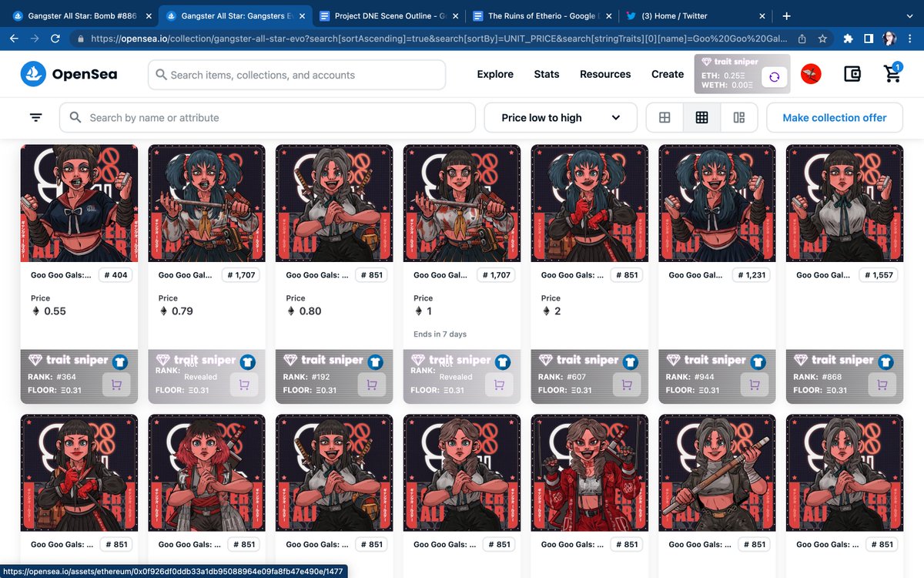Go forward in browser history
Viewport: 924px width, 578px height.
(35, 39)
